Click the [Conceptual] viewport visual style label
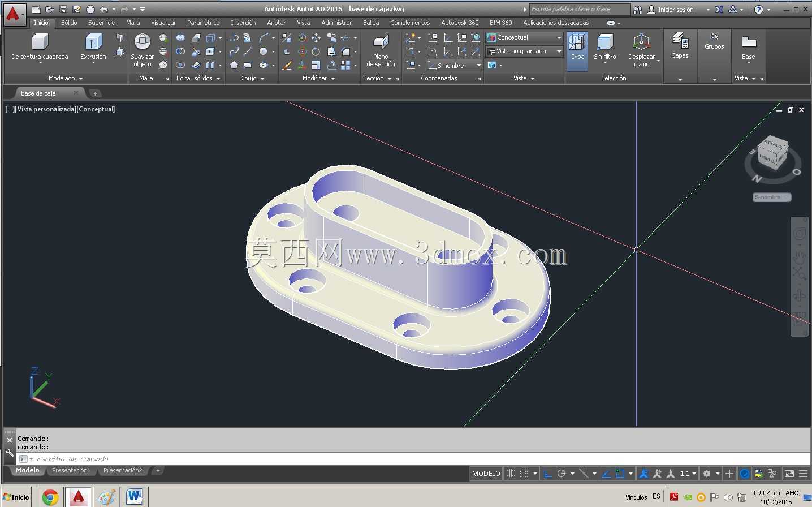Image resolution: width=812 pixels, height=507 pixels. tap(96, 109)
